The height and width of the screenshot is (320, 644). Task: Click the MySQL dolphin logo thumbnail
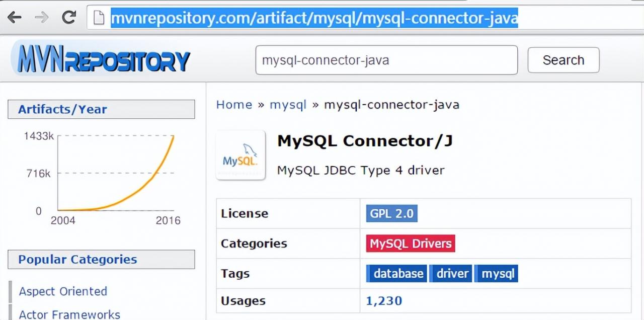point(240,155)
